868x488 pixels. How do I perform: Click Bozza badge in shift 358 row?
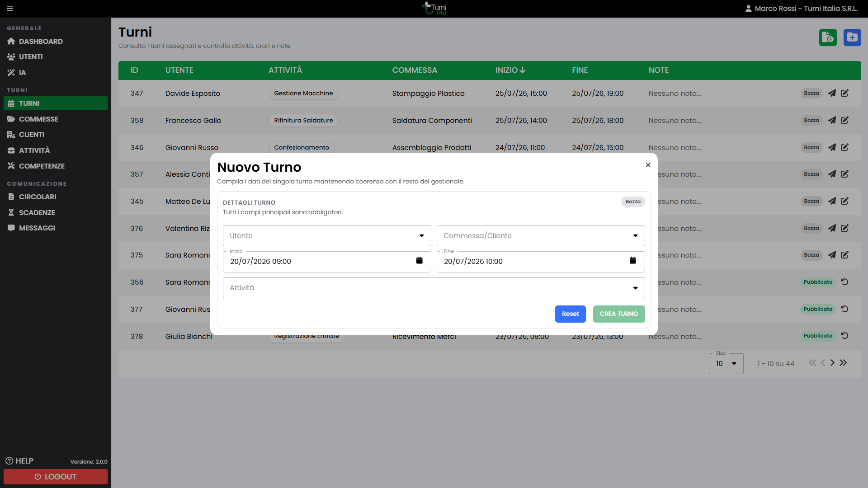click(811, 120)
